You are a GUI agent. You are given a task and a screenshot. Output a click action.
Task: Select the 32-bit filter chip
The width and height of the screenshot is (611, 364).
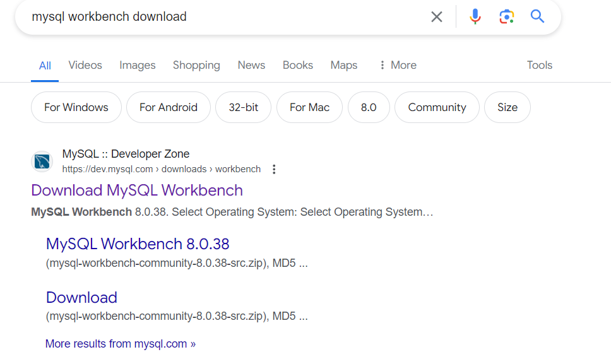[x=243, y=107]
